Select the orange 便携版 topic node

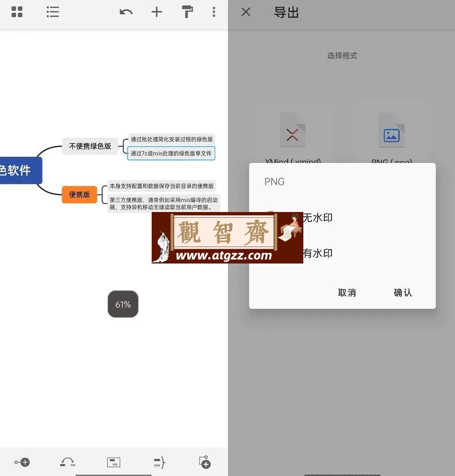click(79, 194)
